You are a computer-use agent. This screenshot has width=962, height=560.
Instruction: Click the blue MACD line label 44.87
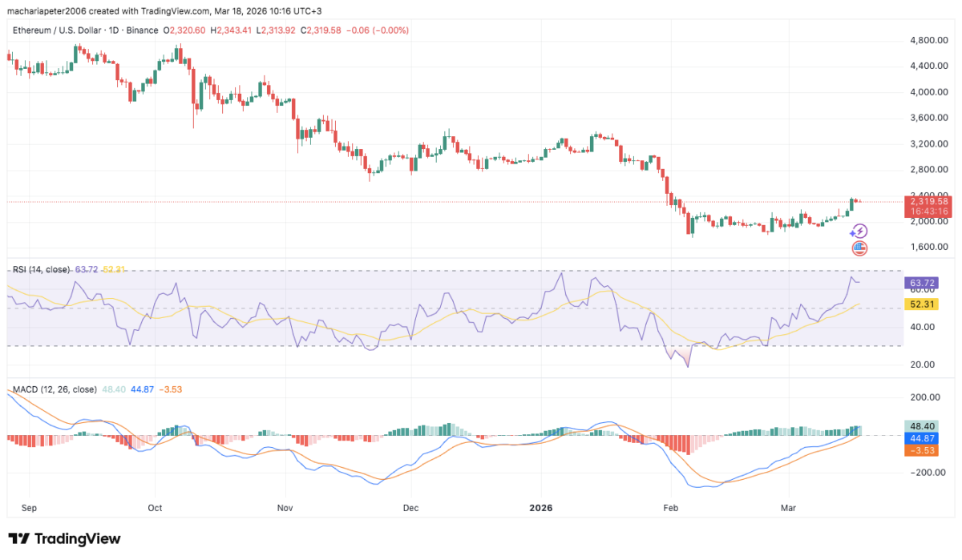pyautogui.click(x=920, y=439)
